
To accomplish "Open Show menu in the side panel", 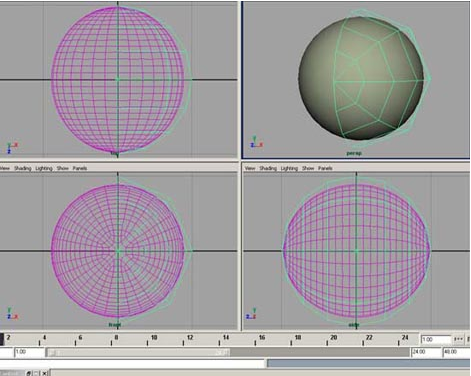I will tap(308, 168).
